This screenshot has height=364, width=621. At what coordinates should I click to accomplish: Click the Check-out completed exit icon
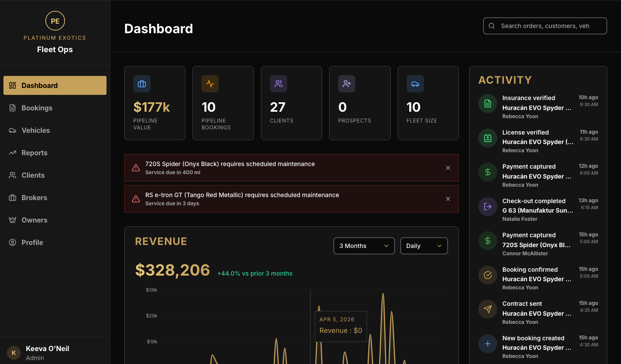click(x=488, y=207)
